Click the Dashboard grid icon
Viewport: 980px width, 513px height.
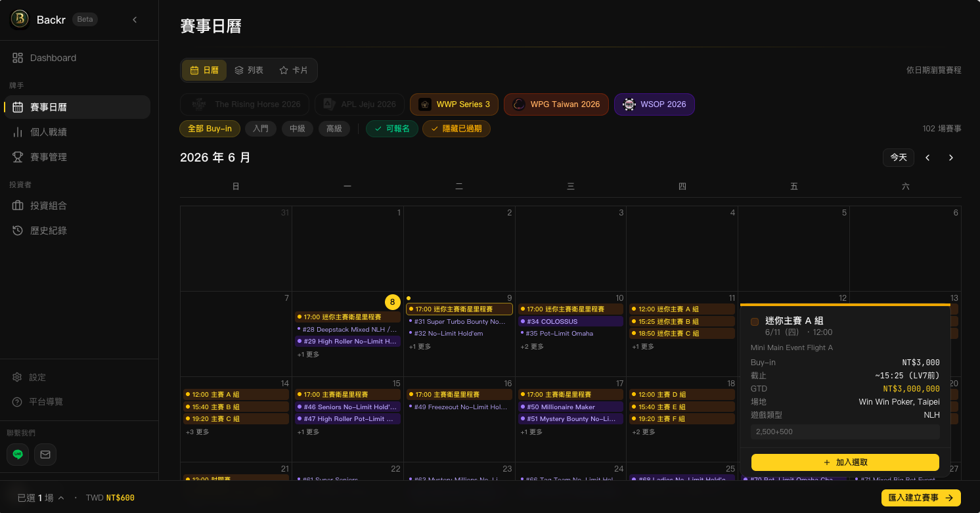(x=18, y=58)
